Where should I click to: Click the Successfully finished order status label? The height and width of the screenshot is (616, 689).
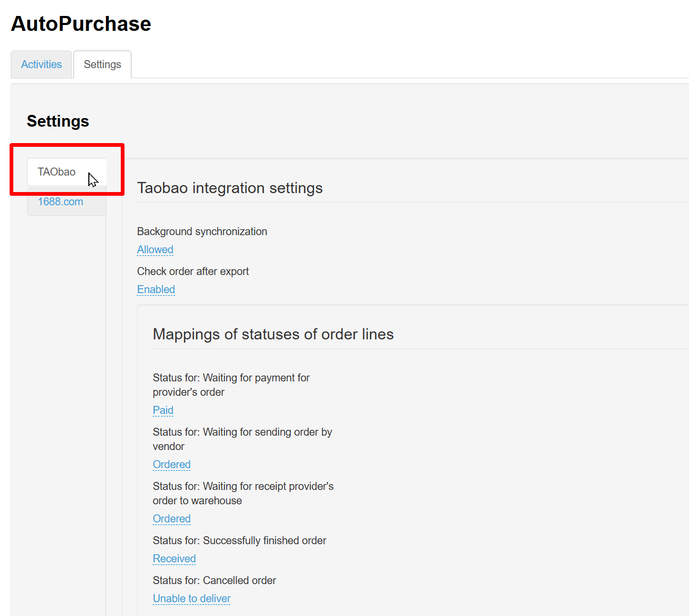point(239,540)
